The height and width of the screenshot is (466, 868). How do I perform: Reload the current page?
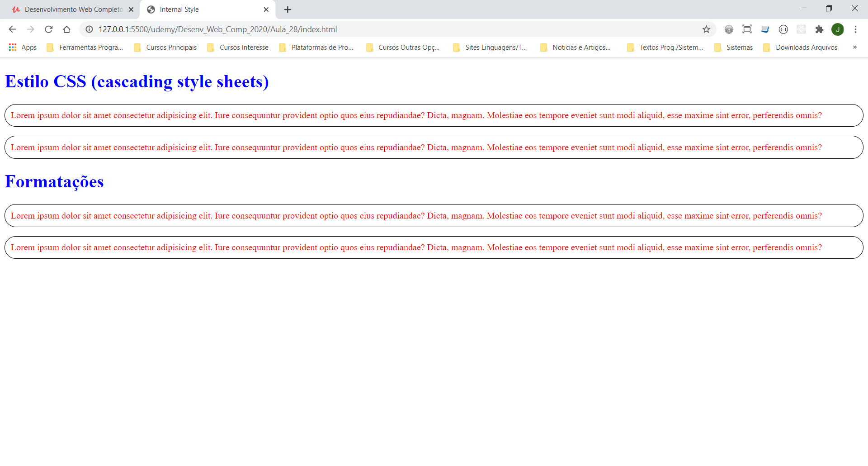coord(48,29)
